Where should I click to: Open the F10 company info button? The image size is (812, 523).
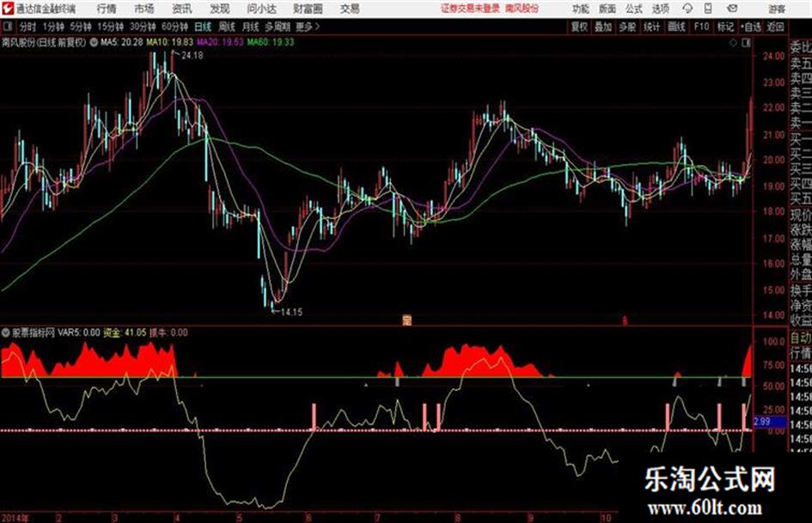(x=701, y=27)
